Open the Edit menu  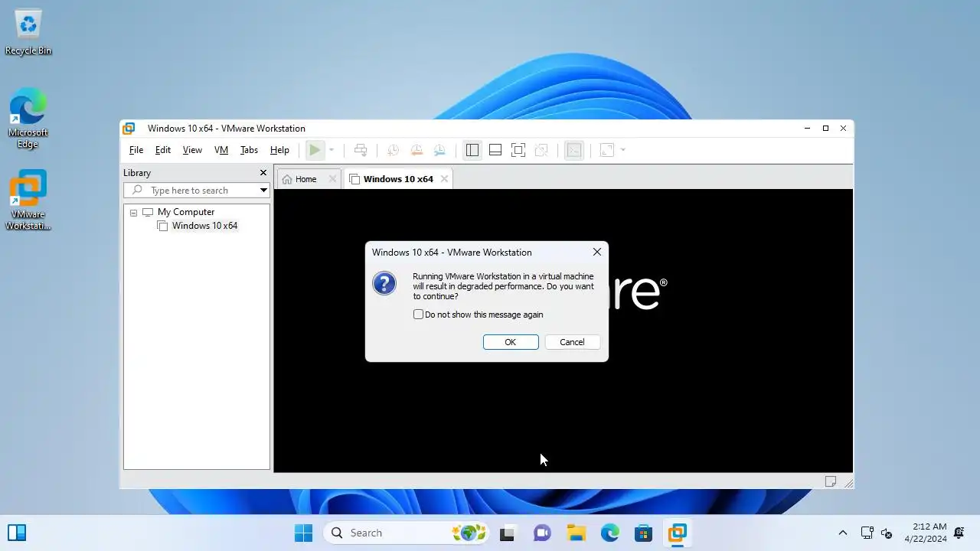(163, 150)
